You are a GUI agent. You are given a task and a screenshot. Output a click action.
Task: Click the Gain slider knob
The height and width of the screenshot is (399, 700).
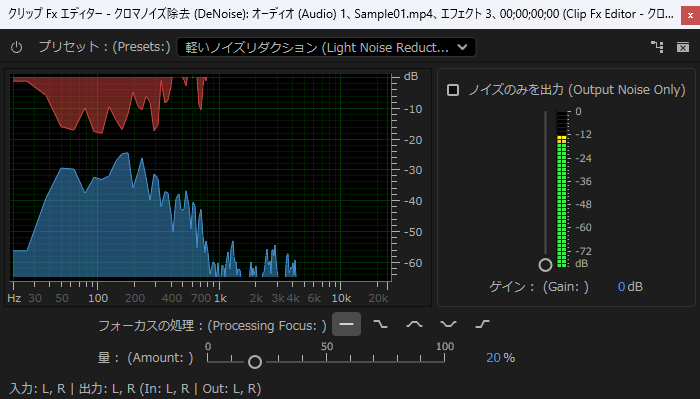[x=545, y=265]
